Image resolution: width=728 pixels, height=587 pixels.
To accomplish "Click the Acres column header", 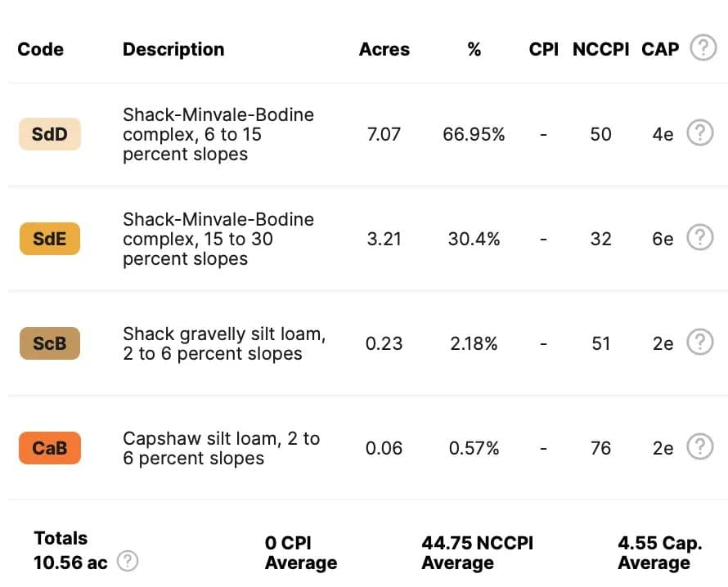I will (x=384, y=49).
